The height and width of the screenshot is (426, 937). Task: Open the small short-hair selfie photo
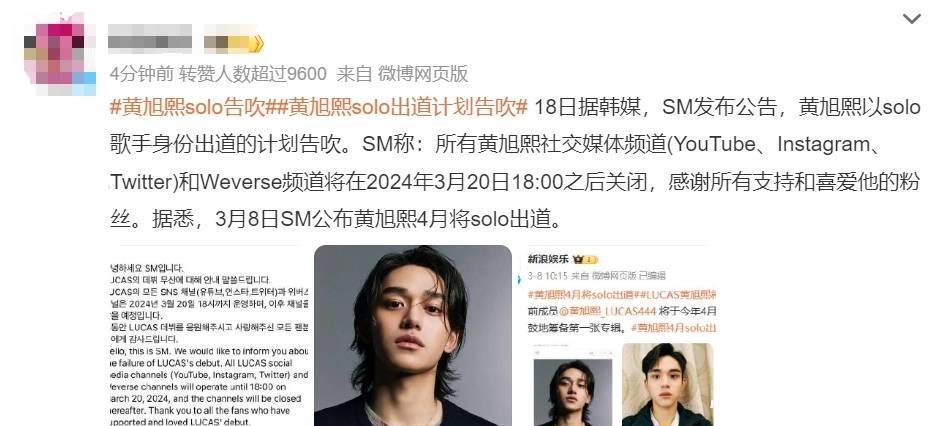(667, 384)
